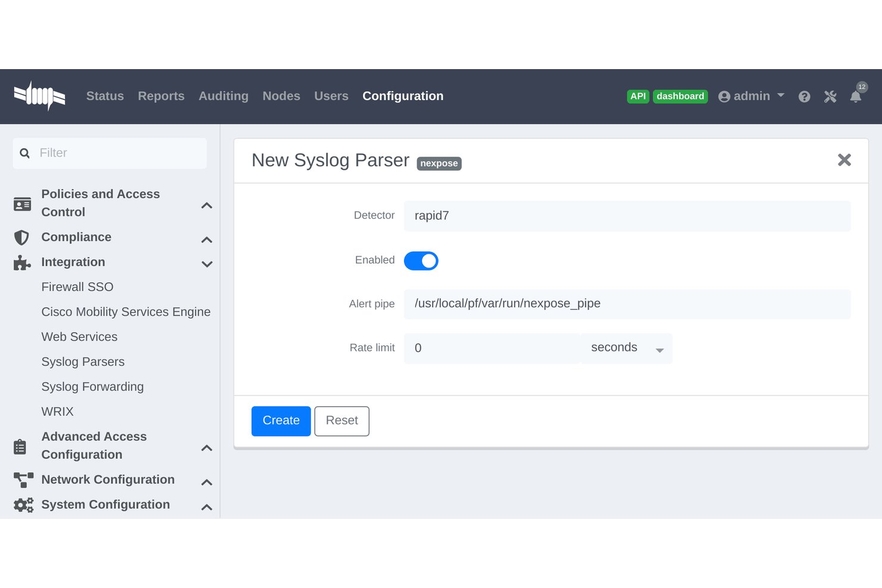Click the green API badge
Viewport: 882px width, 588px height.
click(638, 96)
